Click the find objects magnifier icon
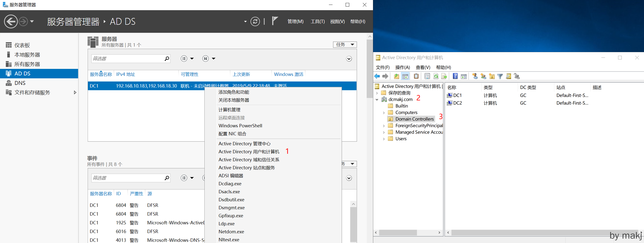 pyautogui.click(x=508, y=76)
